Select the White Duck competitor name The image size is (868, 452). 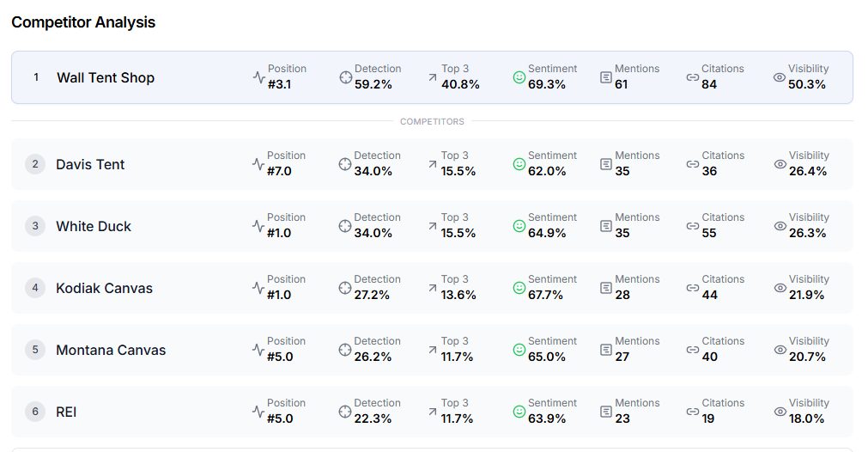[94, 227]
